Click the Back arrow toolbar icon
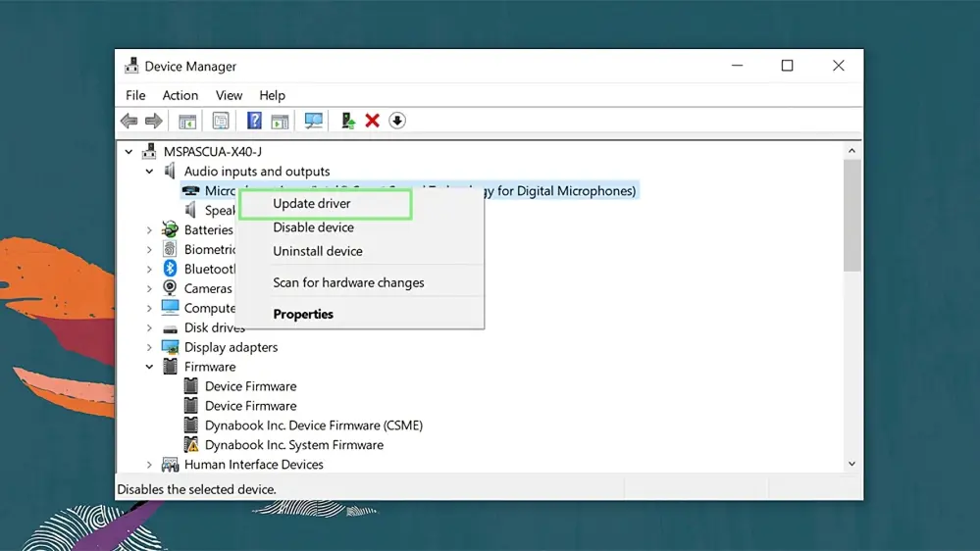This screenshot has height=551, width=980. [x=129, y=121]
